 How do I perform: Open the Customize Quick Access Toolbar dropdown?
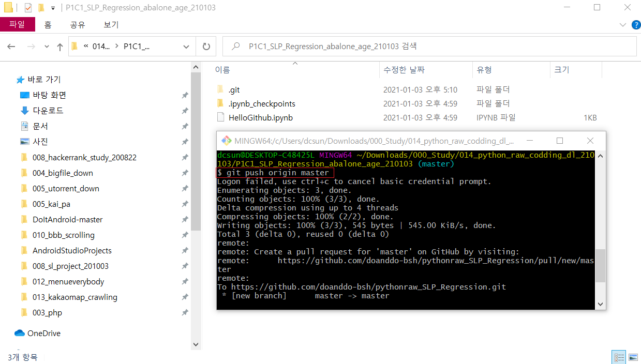point(53,8)
